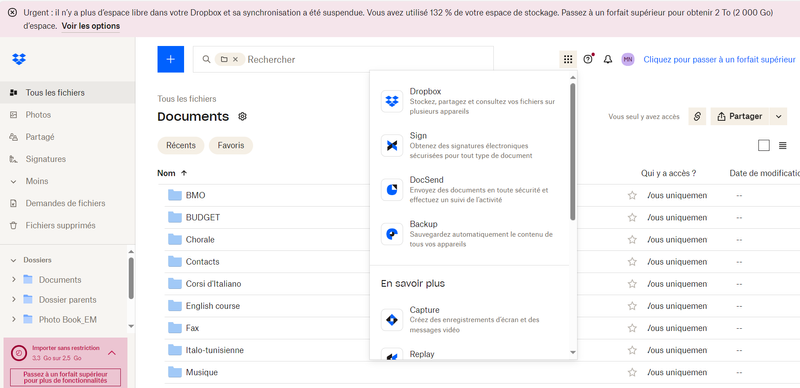Open Documents folder settings gear

(x=242, y=116)
